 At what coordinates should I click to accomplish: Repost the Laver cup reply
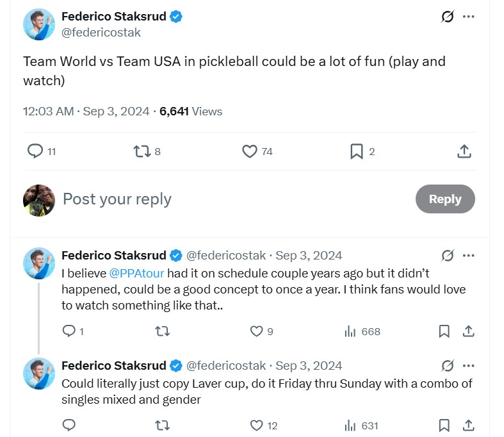(163, 425)
